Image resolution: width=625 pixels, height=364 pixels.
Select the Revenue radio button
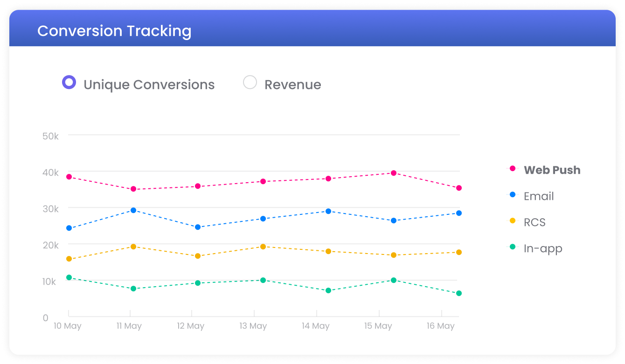[250, 82]
